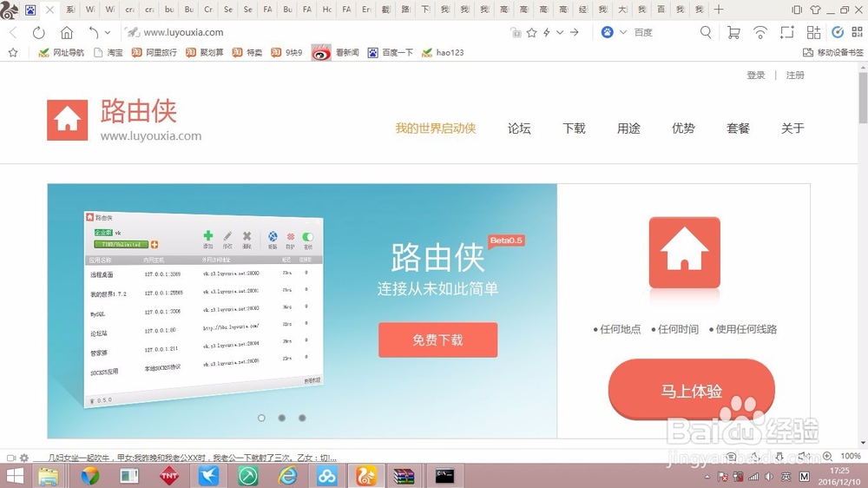Viewport: 868px width, 488px height.
Task: Click the skin shirt icon in title bar
Action: (x=815, y=10)
